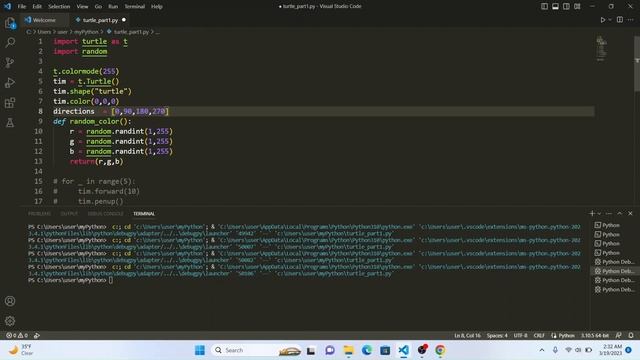
Task: Open the Explorer view in the activity bar
Action: coord(10,23)
